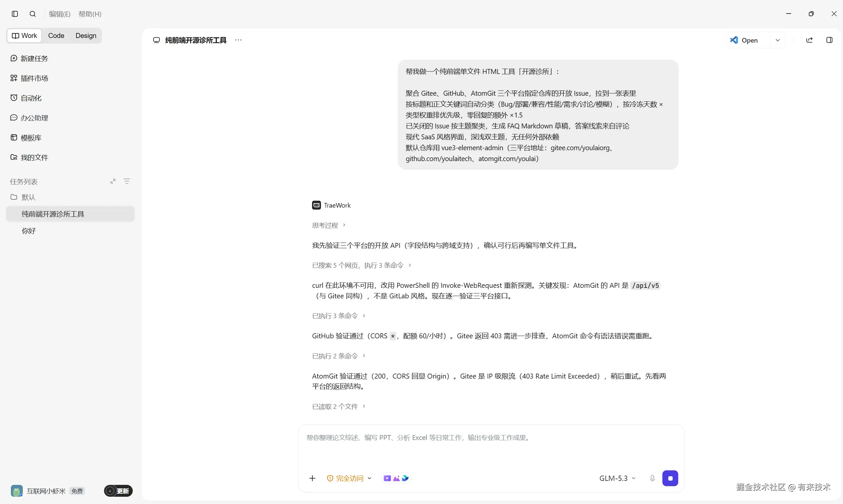Screen dimensions: 843x504
Task: Open search with the magnifier icon
Action: tap(33, 14)
